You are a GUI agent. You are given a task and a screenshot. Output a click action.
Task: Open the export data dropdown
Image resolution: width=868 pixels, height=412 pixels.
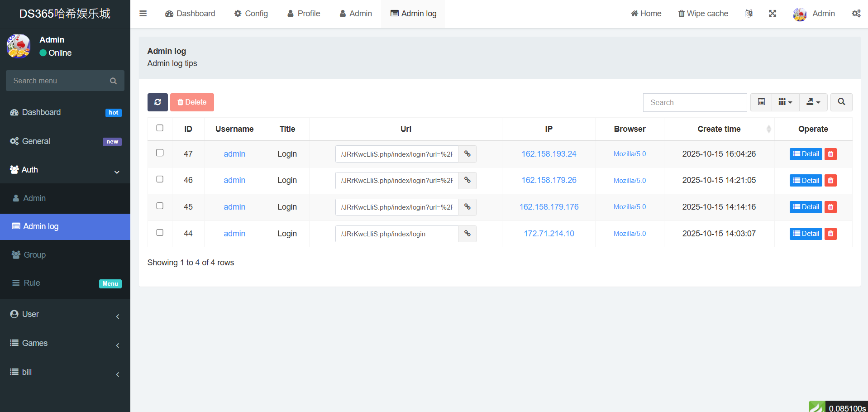[x=813, y=102]
